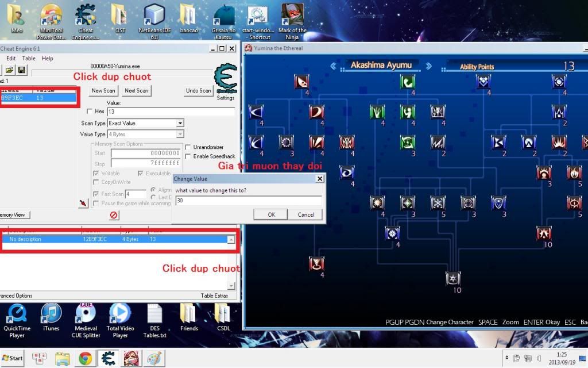This screenshot has height=368, width=588.
Task: Open Windows Explorer taskbar icon
Action: pyautogui.click(x=62, y=359)
